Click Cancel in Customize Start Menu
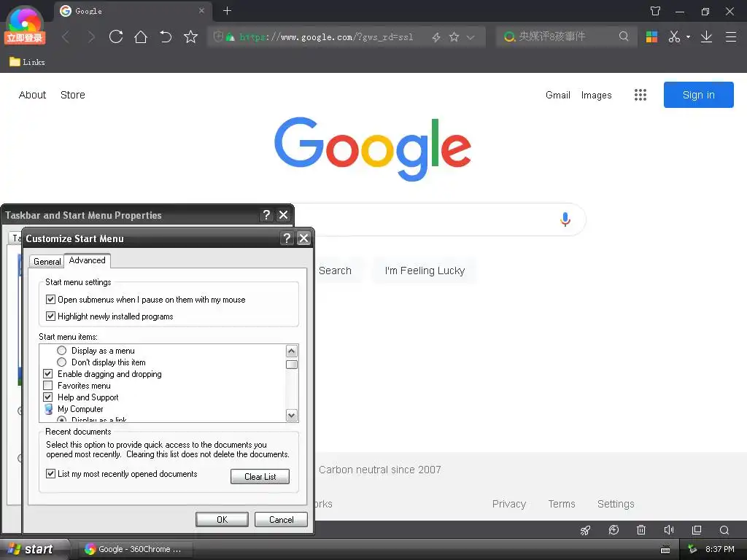The width and height of the screenshot is (747, 560). [x=281, y=519]
